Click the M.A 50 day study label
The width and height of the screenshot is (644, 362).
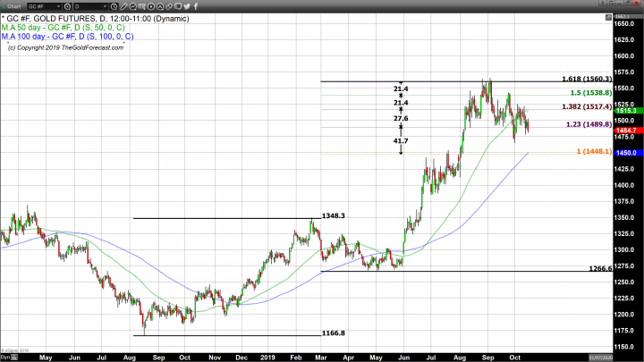64,28
